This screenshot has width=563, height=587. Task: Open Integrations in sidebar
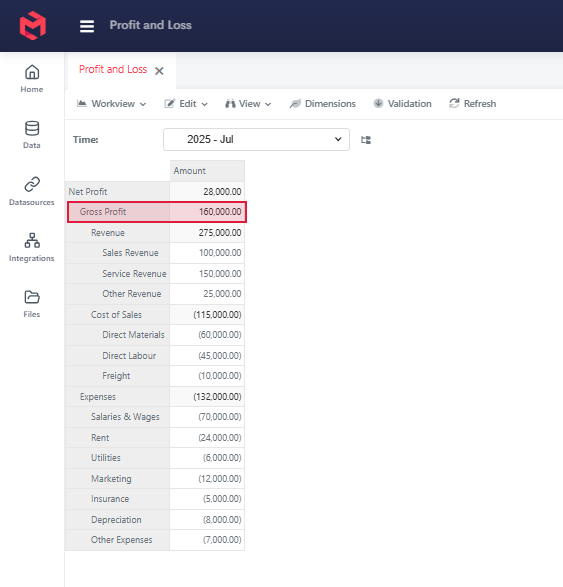tap(32, 247)
